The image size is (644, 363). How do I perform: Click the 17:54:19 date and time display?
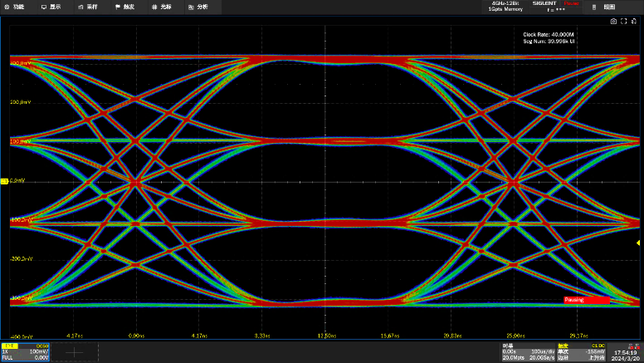coord(627,354)
